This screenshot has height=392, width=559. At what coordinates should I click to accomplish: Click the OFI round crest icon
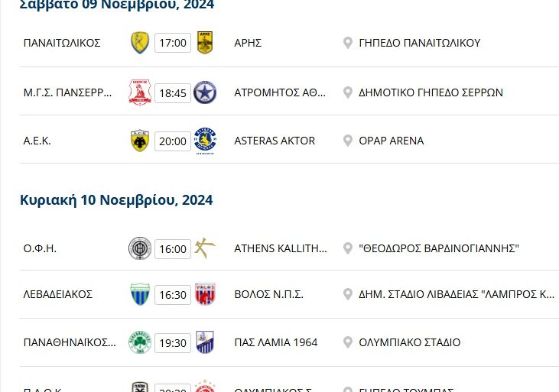[140, 248]
